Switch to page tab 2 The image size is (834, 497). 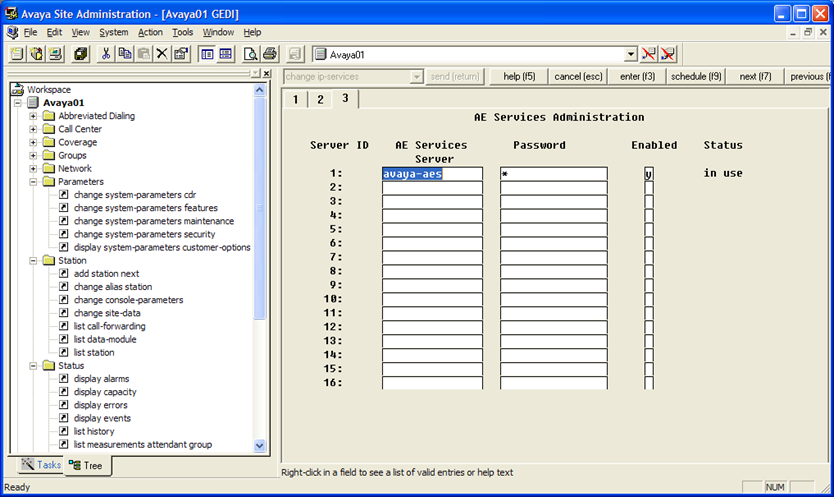(320, 100)
